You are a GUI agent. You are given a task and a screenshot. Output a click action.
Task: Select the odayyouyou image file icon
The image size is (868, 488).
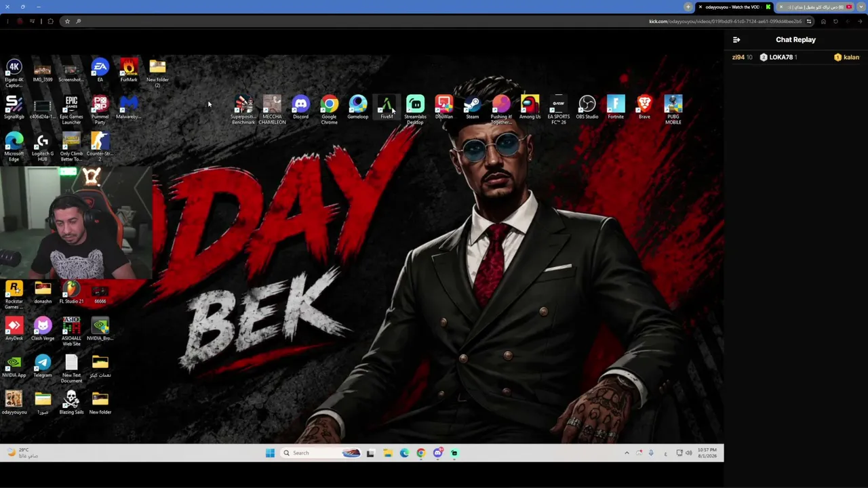click(x=14, y=402)
